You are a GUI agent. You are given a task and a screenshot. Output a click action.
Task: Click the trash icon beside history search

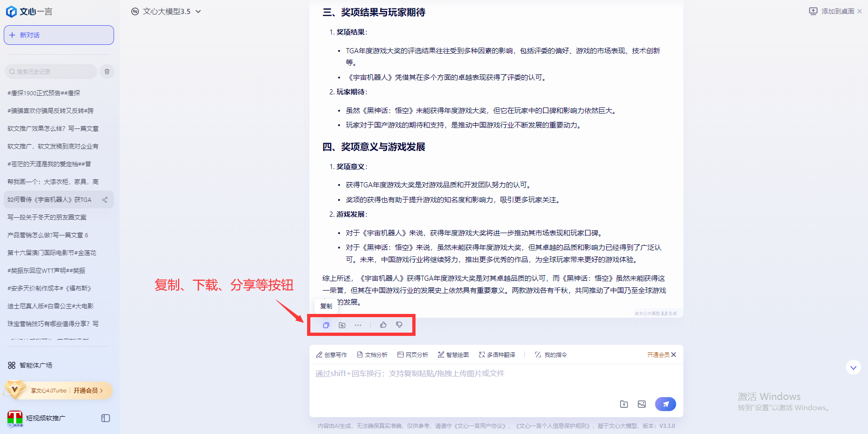107,71
